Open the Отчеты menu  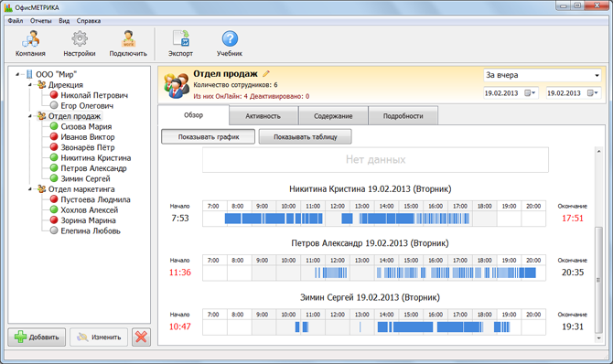point(40,21)
